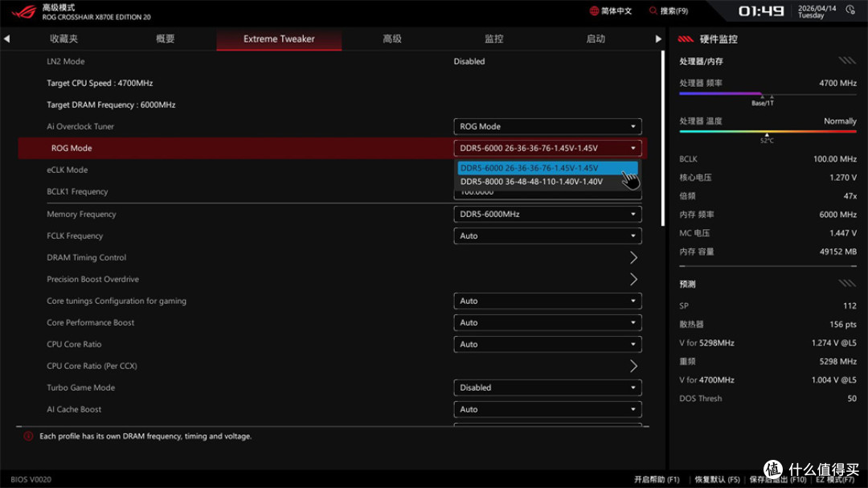Click the 处理器/内存 section header

701,61
